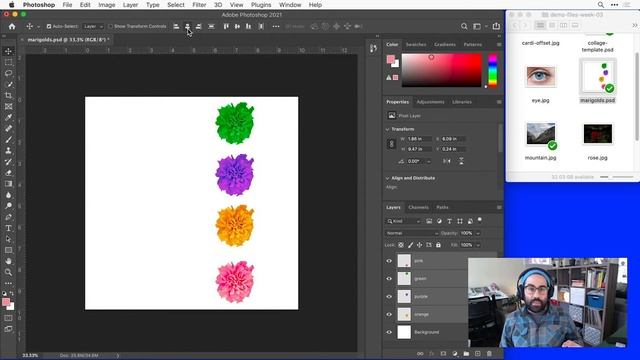Hide the Background layer

pos(389,332)
